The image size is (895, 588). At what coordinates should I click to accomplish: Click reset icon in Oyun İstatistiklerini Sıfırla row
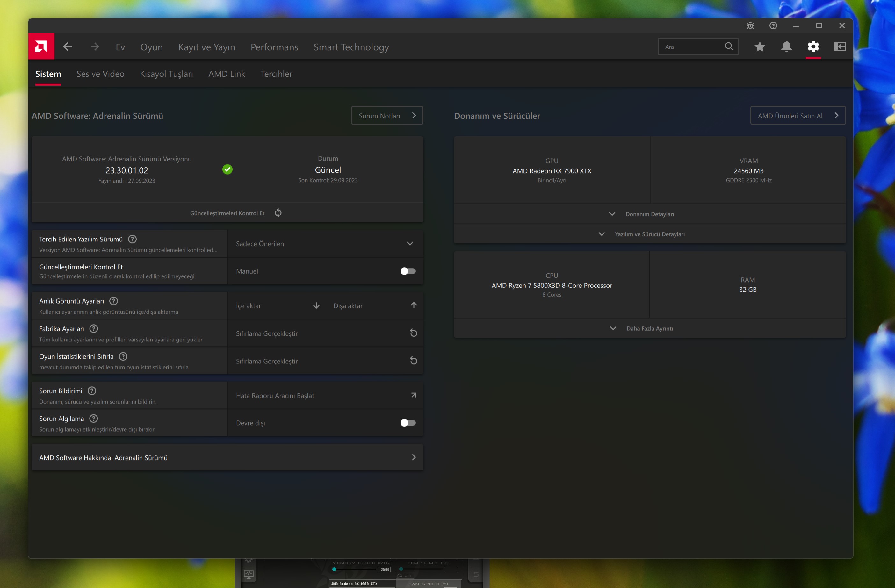pos(414,361)
